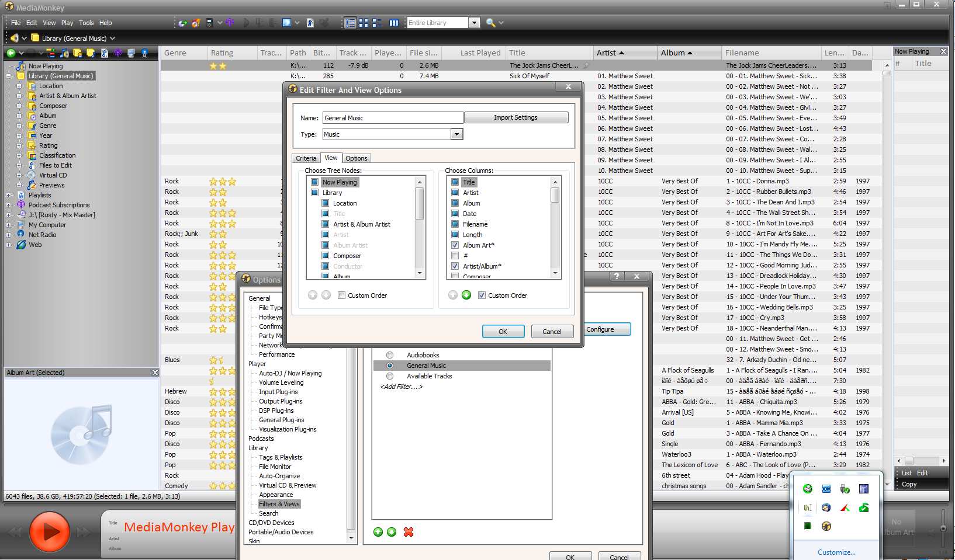Click the Choose Columns list scrollbar
The image size is (955, 560).
click(x=555, y=228)
